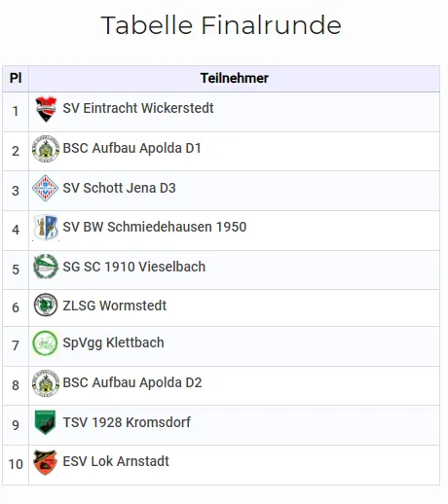Click the SV Eintracht Wickerstedt club crest

(x=46, y=109)
